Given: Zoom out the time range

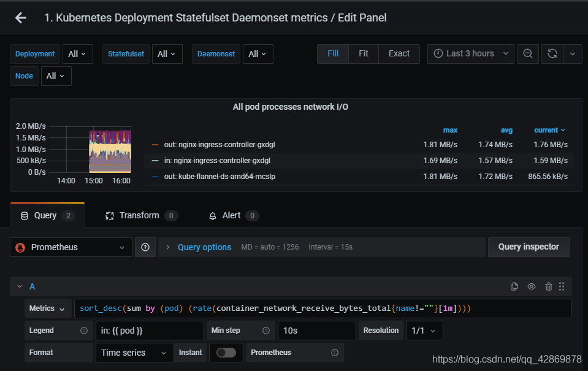Looking at the screenshot, I should coord(528,53).
